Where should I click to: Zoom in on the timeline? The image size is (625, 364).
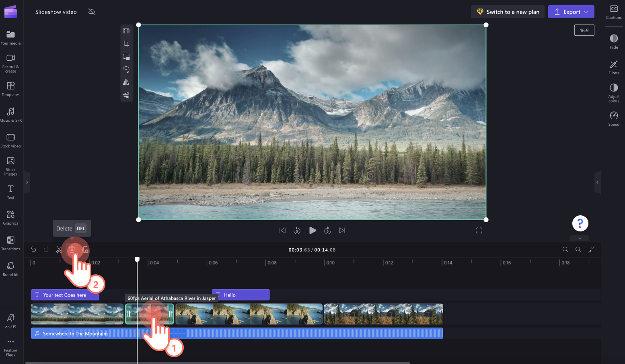[565, 249]
